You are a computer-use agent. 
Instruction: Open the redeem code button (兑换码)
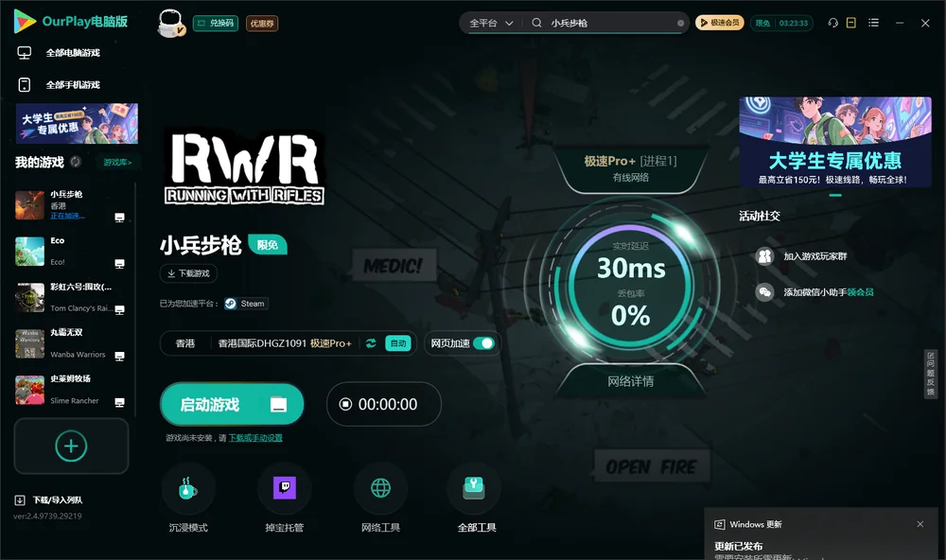pos(216,24)
